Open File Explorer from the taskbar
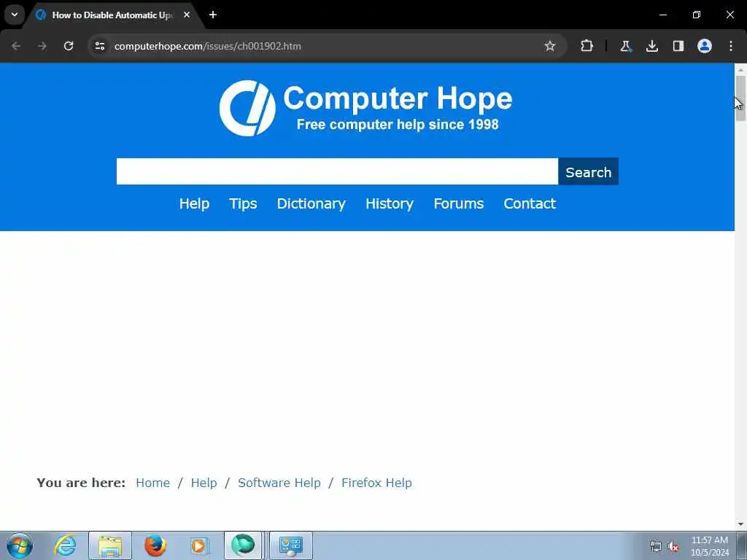747x560 pixels. [110, 545]
